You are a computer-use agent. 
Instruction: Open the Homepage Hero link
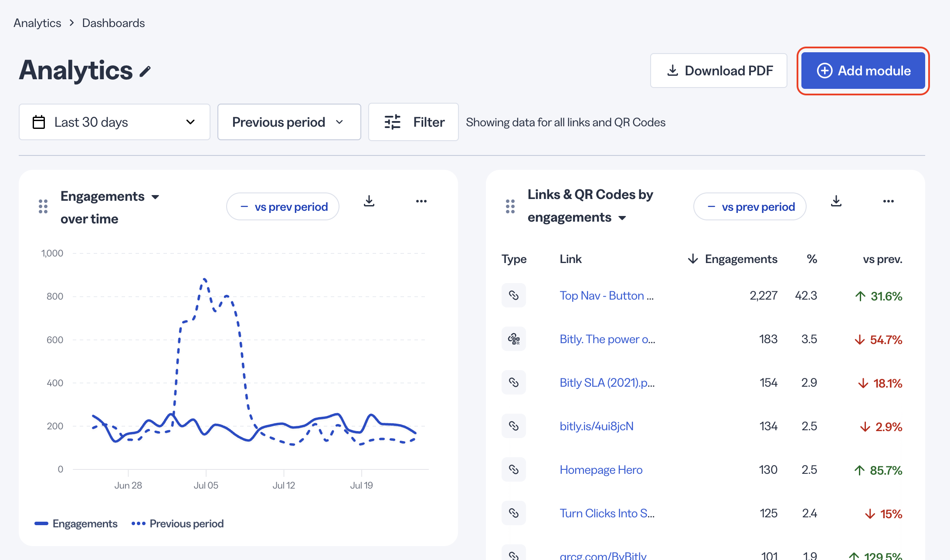pyautogui.click(x=601, y=469)
